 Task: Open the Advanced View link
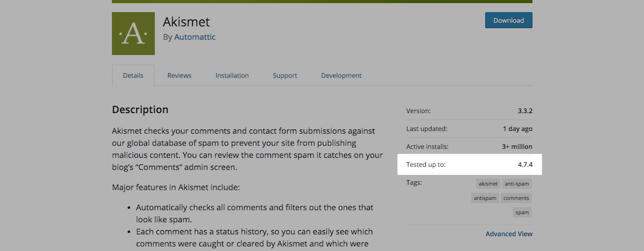[509, 234]
